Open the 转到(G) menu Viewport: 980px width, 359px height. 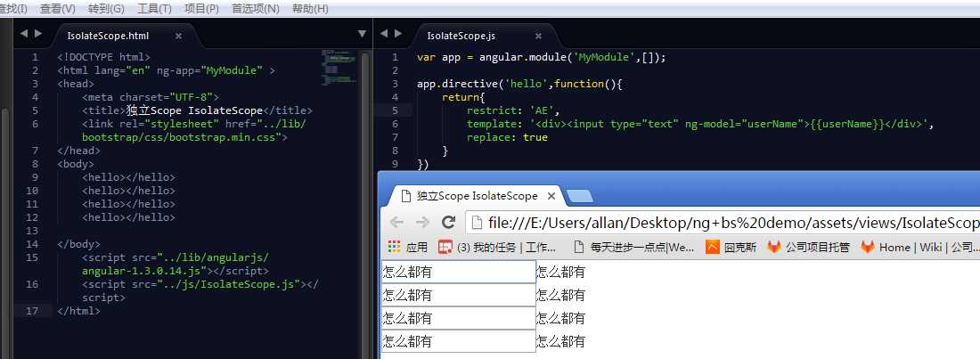click(x=106, y=9)
